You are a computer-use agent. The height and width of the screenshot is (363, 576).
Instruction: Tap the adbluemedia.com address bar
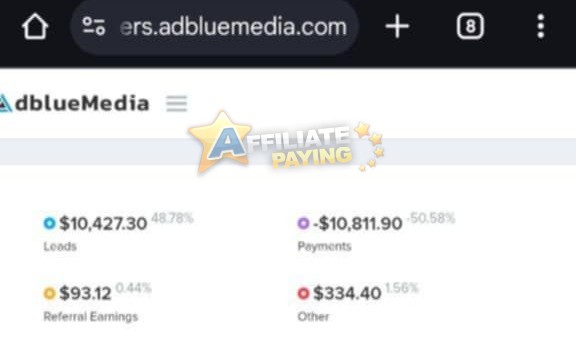(214, 26)
